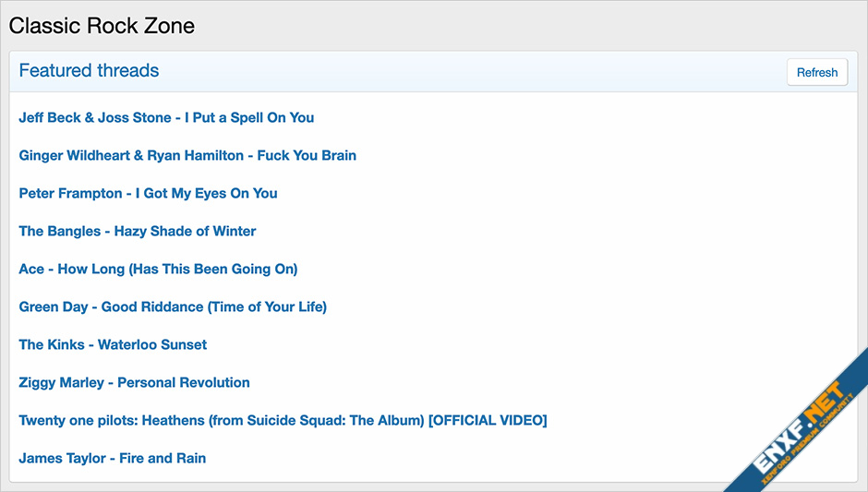Open James Taylor thread link
This screenshot has width=868, height=492.
click(x=112, y=458)
